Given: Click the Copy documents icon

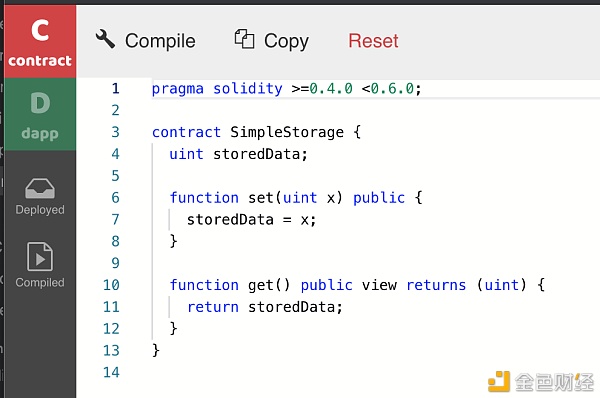Looking at the screenshot, I should click(x=244, y=39).
